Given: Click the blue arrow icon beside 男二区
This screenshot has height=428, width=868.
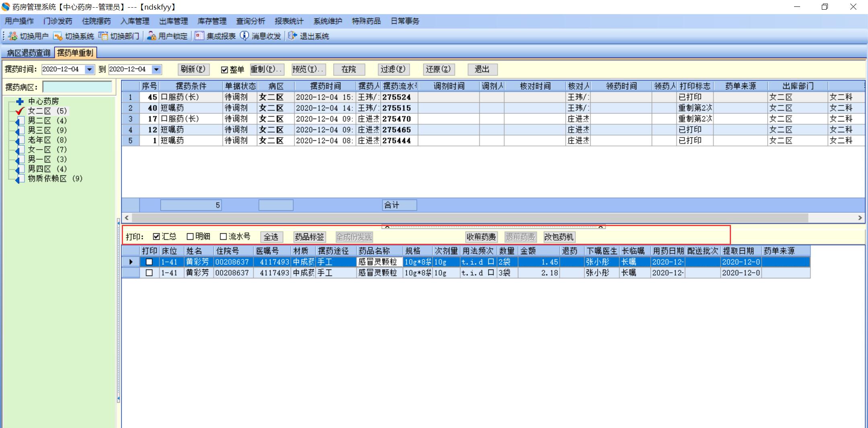Looking at the screenshot, I should tap(20, 121).
